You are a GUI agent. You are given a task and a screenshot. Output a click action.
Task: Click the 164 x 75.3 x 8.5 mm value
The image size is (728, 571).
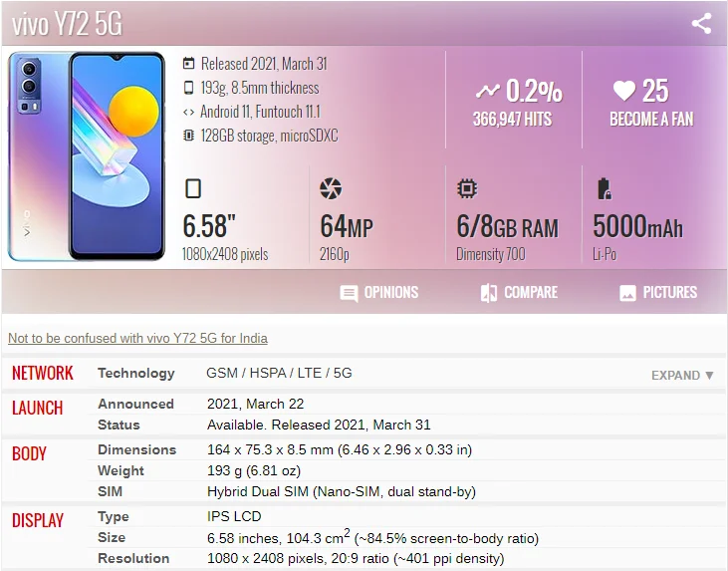(340, 449)
